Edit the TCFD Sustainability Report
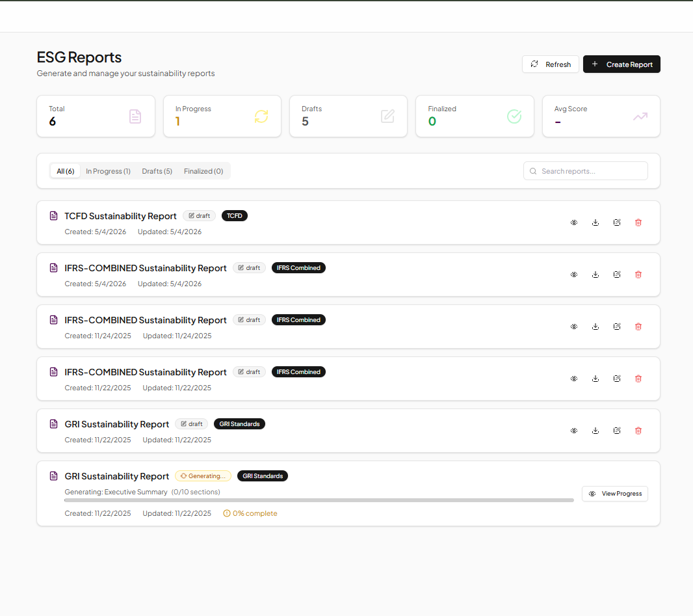This screenshot has width=693, height=616. tap(617, 222)
